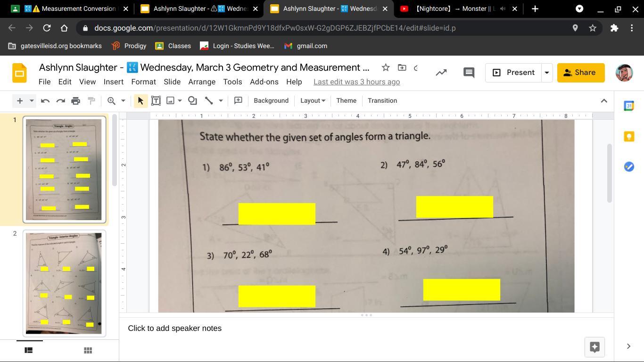The height and width of the screenshot is (362, 644).
Task: Open the Google account avatar
Action: 624,73
